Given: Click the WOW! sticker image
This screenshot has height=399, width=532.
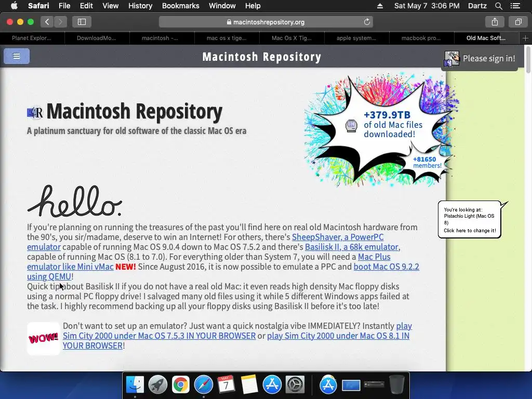Looking at the screenshot, I should [x=44, y=338].
